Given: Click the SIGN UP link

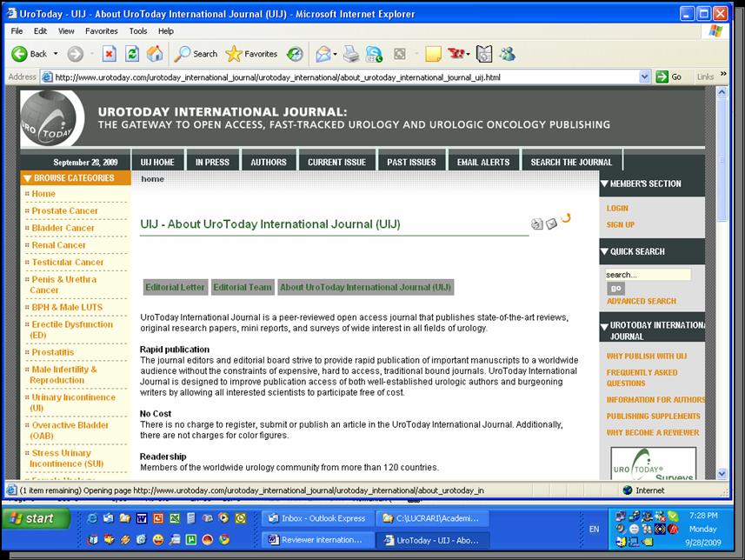Looking at the screenshot, I should [621, 224].
